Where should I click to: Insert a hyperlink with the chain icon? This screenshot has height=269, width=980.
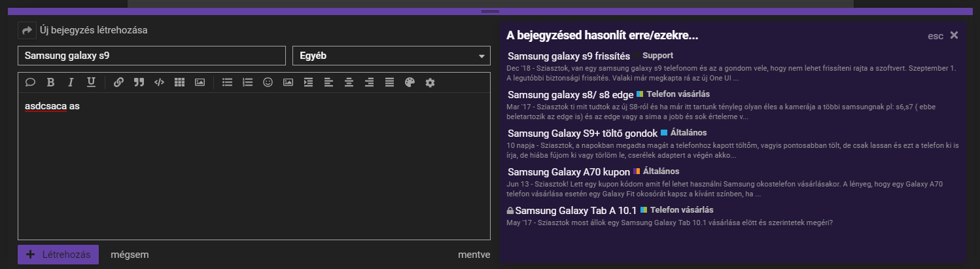118,82
